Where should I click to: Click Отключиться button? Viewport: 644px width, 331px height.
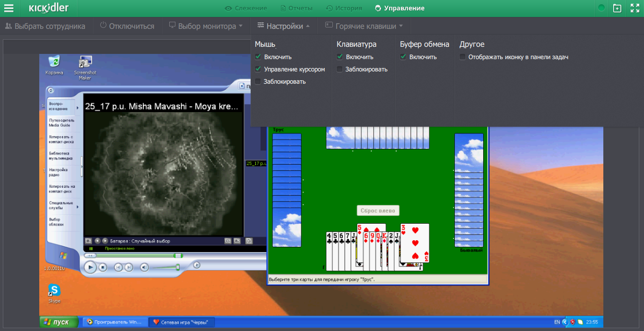(x=127, y=26)
